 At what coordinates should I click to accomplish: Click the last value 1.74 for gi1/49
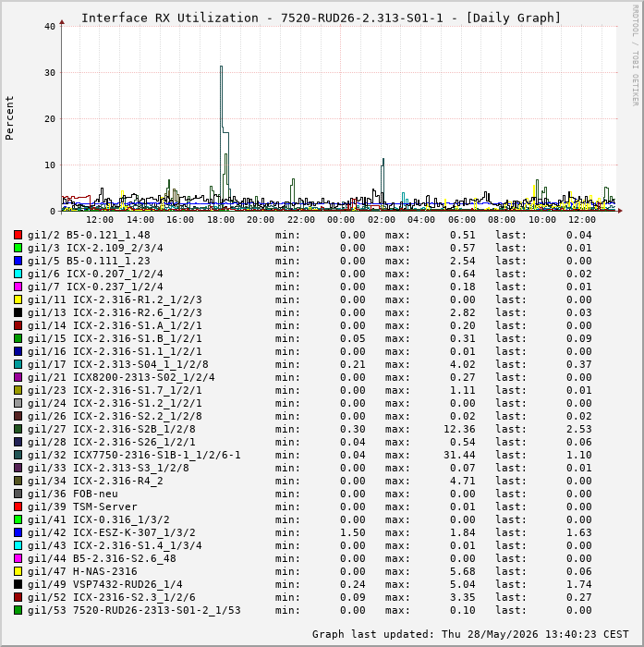[578, 584]
